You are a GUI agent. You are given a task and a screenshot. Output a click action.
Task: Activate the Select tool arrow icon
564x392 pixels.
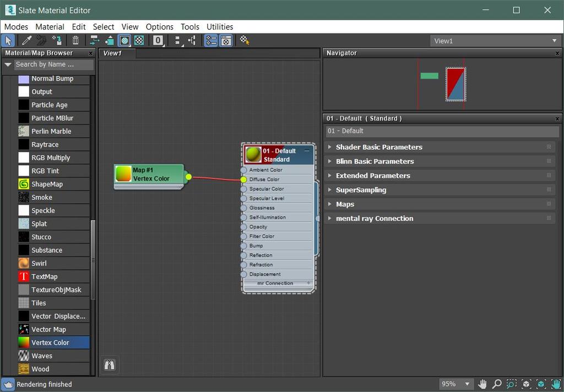(x=8, y=41)
